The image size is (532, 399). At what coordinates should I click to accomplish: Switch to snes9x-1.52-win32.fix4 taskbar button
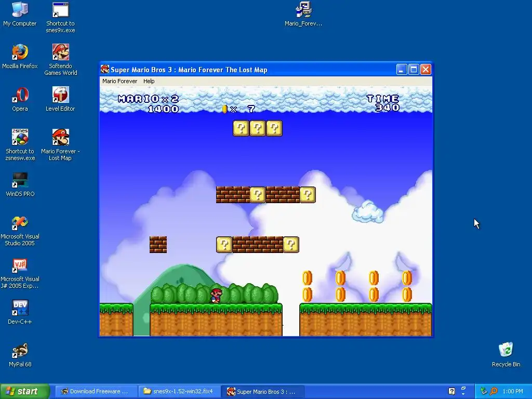click(x=179, y=391)
